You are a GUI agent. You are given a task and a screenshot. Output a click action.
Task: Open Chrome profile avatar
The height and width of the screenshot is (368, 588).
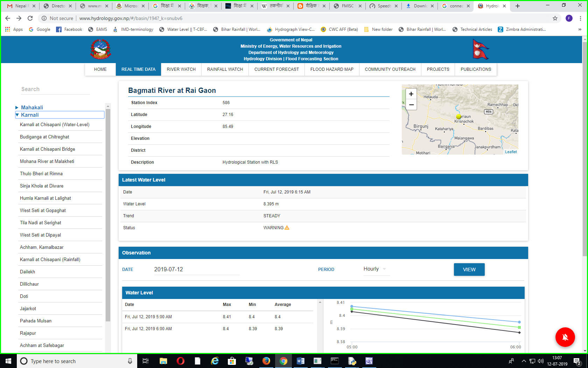[x=569, y=18]
